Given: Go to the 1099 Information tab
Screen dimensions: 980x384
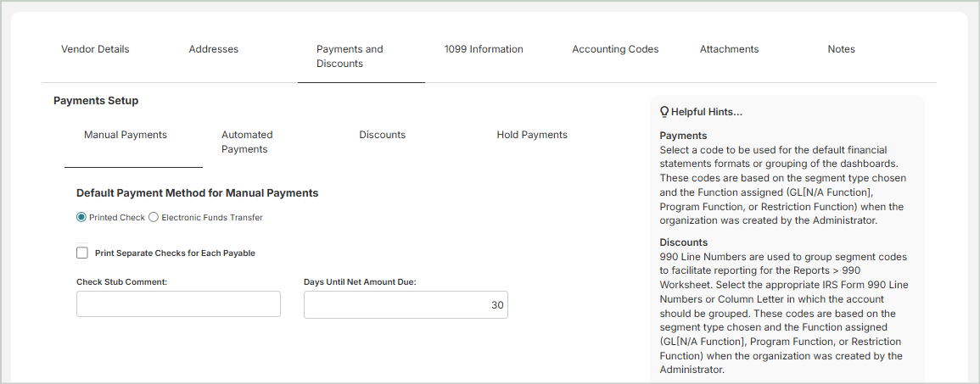Looking at the screenshot, I should (484, 49).
